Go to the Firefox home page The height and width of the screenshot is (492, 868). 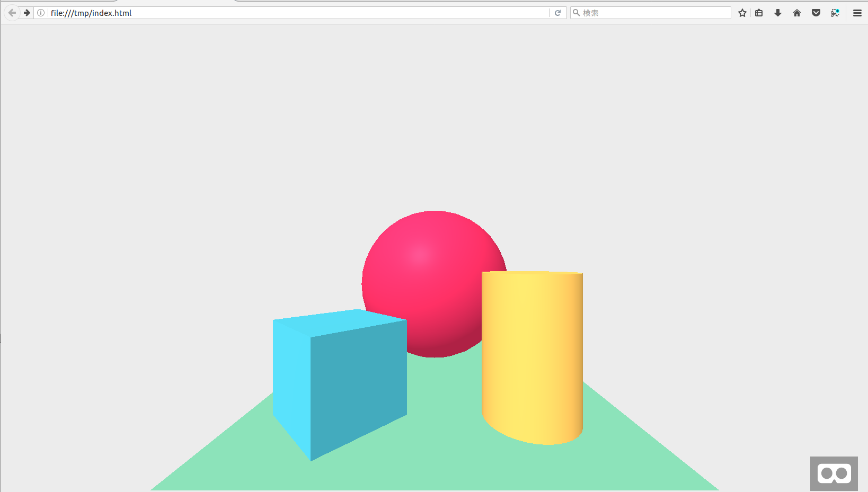tap(797, 13)
